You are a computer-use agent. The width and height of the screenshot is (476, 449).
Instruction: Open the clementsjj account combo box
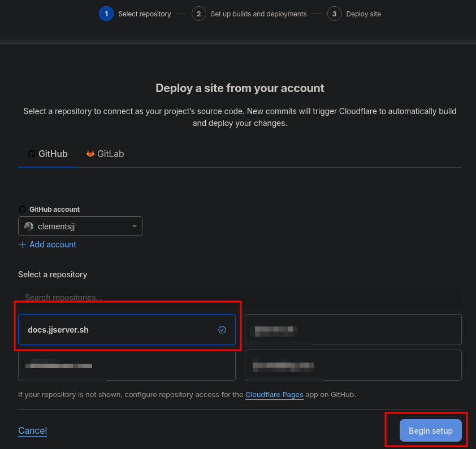80,226
